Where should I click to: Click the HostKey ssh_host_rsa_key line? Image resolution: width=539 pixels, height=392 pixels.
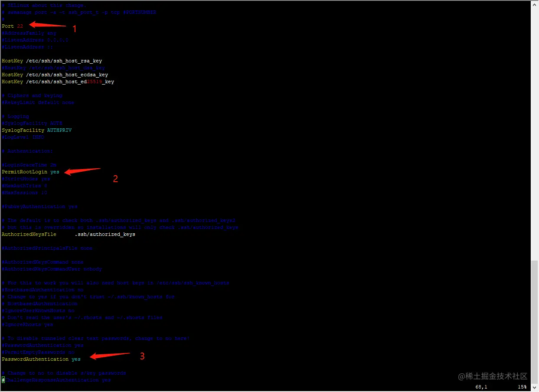[x=52, y=61]
